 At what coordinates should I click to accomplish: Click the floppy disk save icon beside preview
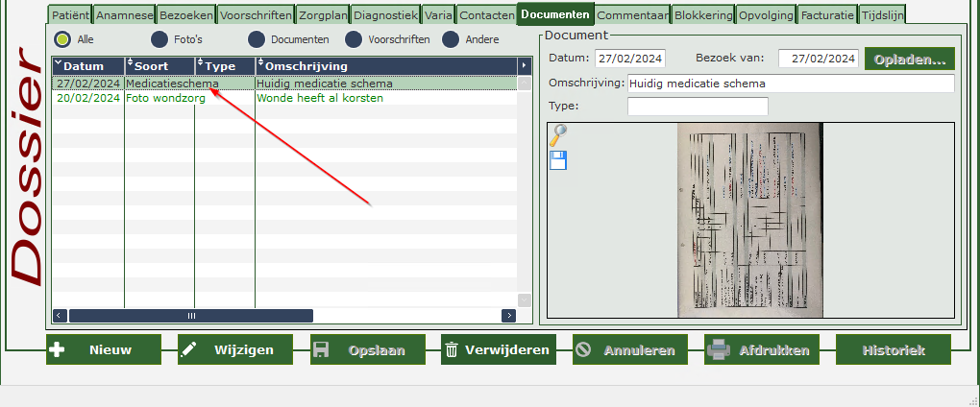pos(557,159)
